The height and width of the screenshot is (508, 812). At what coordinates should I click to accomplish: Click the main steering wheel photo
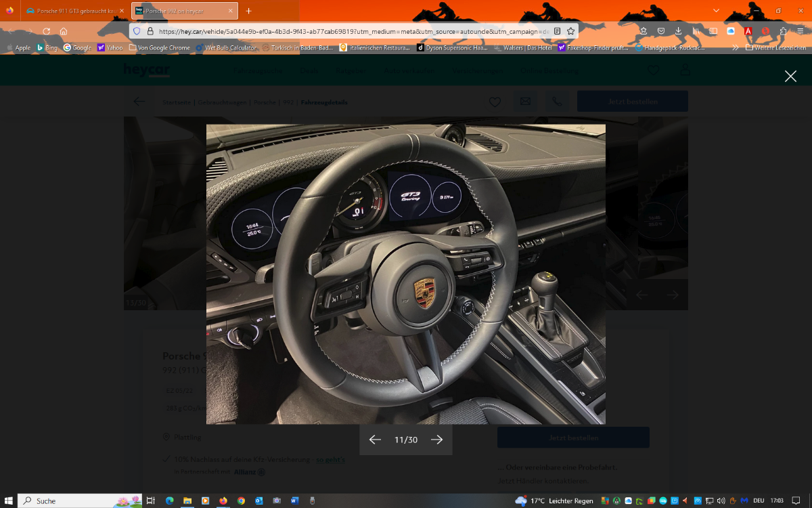click(x=405, y=274)
